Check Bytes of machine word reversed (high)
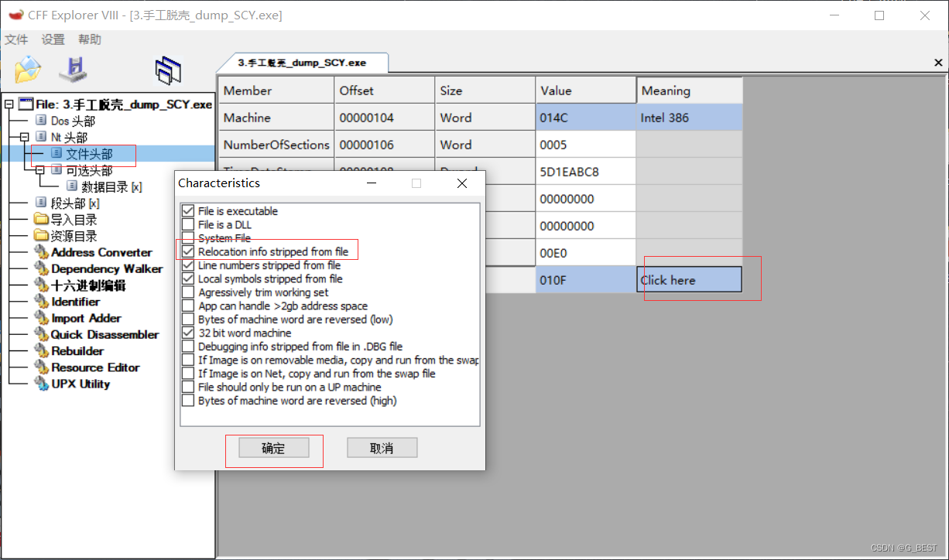 click(187, 401)
